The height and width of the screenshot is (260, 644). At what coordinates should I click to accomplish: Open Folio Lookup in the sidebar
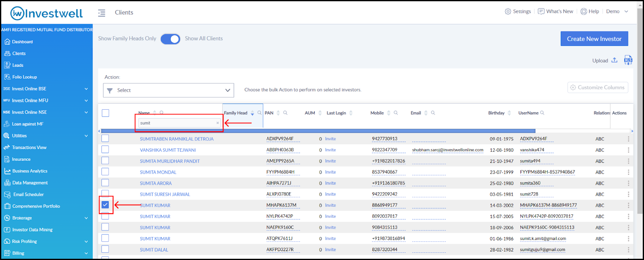coord(21,77)
